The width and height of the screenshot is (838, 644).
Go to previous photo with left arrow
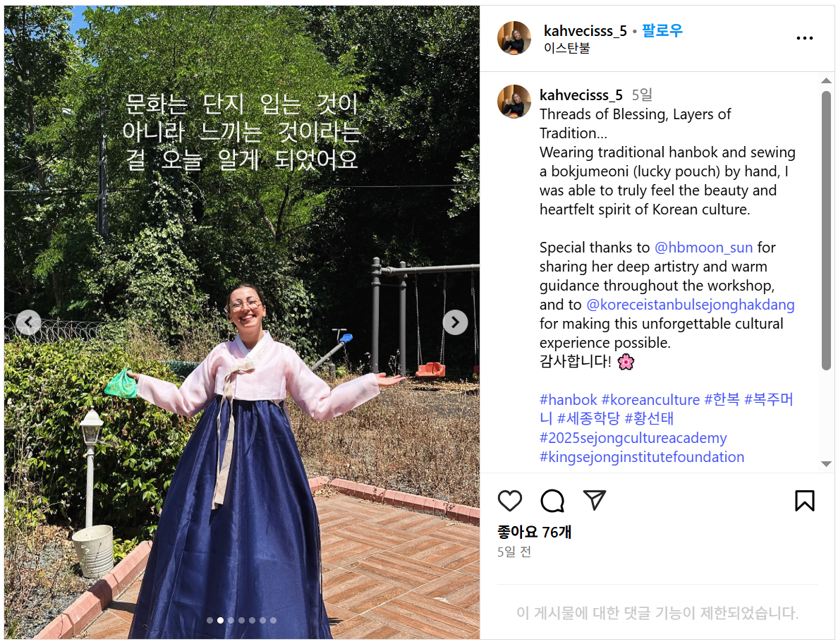click(28, 322)
